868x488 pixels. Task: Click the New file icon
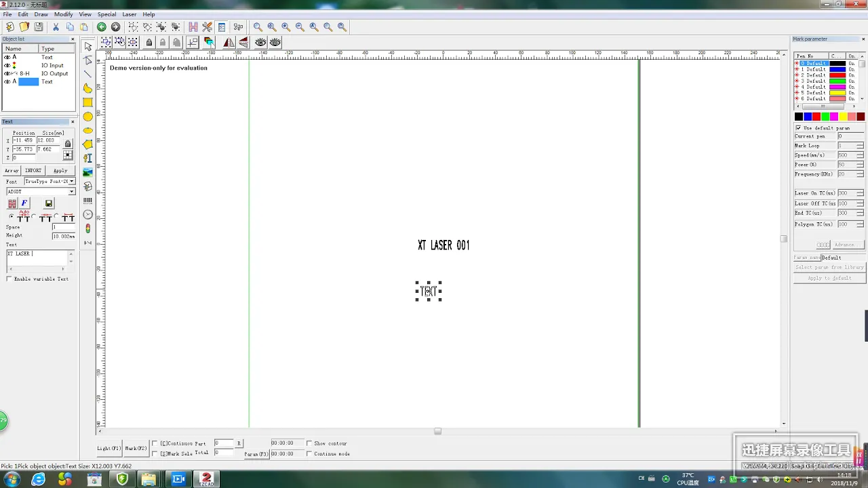(9, 27)
